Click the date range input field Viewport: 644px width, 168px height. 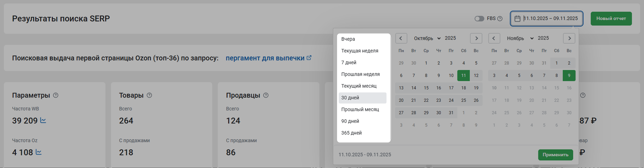tap(550, 18)
